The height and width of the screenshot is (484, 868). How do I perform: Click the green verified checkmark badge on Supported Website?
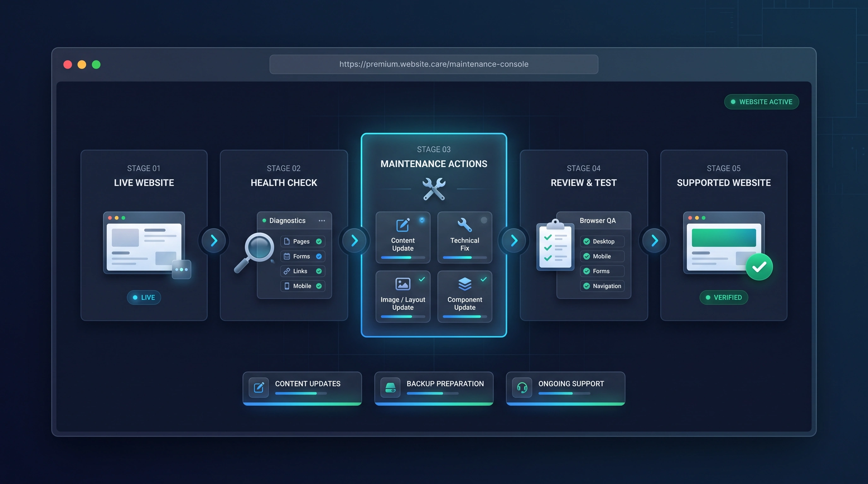759,267
